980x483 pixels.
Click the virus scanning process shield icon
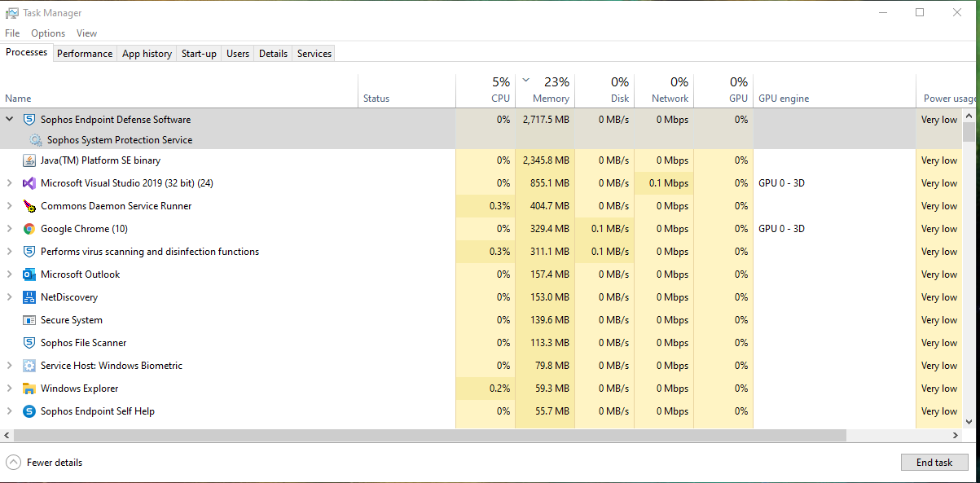(29, 252)
